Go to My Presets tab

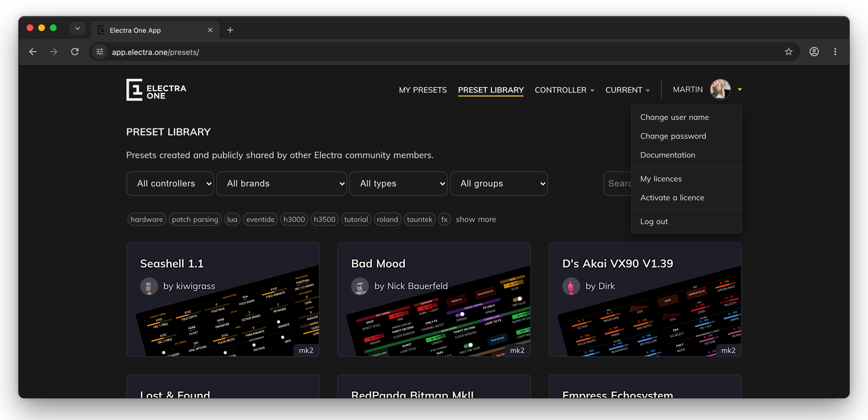[x=423, y=90]
